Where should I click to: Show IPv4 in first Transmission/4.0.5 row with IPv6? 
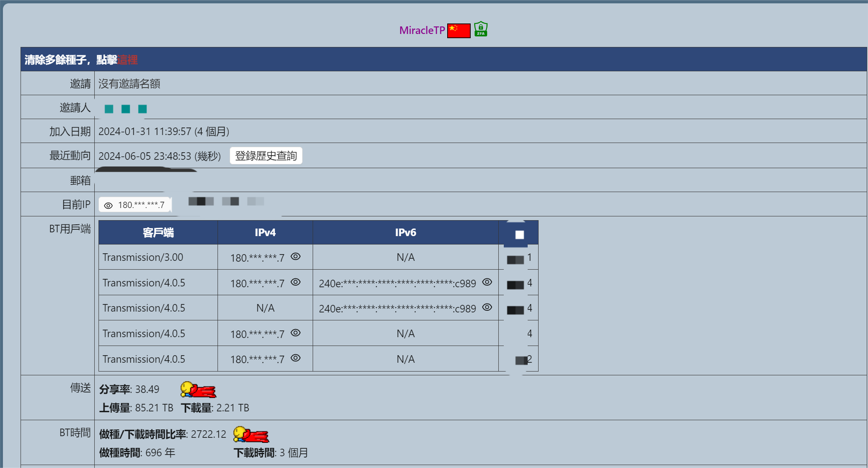coord(295,282)
